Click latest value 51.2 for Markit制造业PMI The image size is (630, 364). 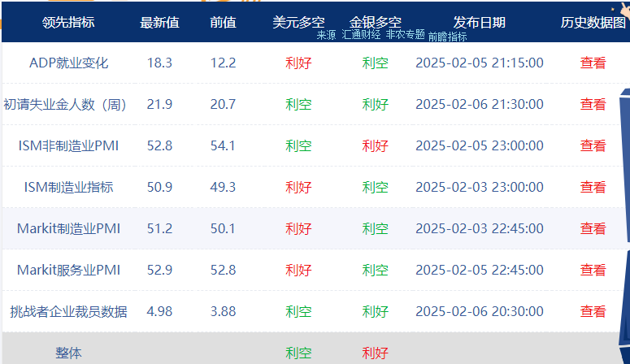pos(159,228)
